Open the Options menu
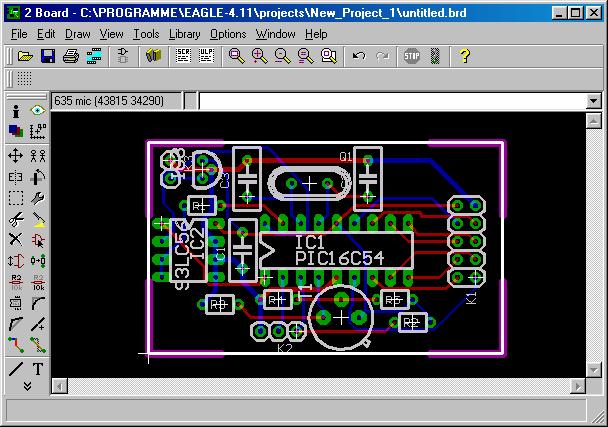 (x=228, y=34)
